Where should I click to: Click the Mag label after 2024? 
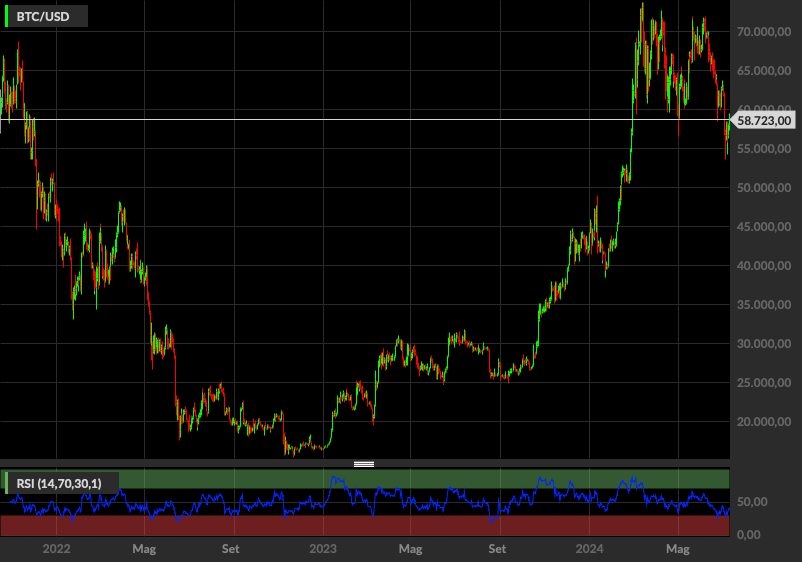(678, 549)
